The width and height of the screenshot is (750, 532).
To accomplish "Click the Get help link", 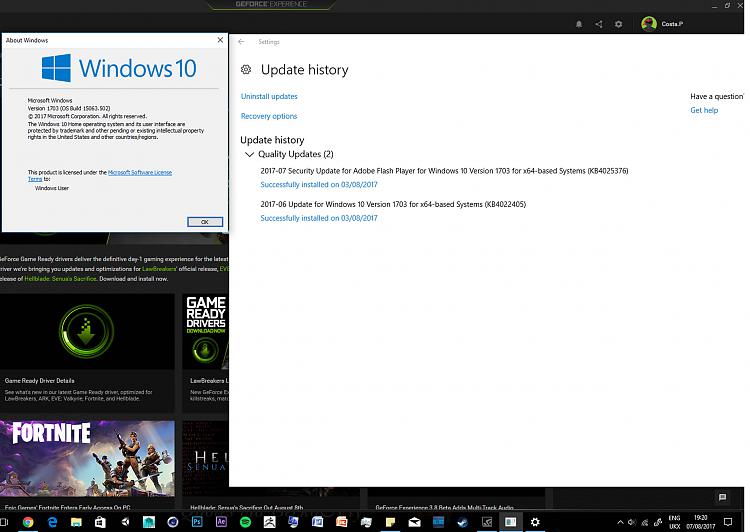I will click(x=704, y=110).
